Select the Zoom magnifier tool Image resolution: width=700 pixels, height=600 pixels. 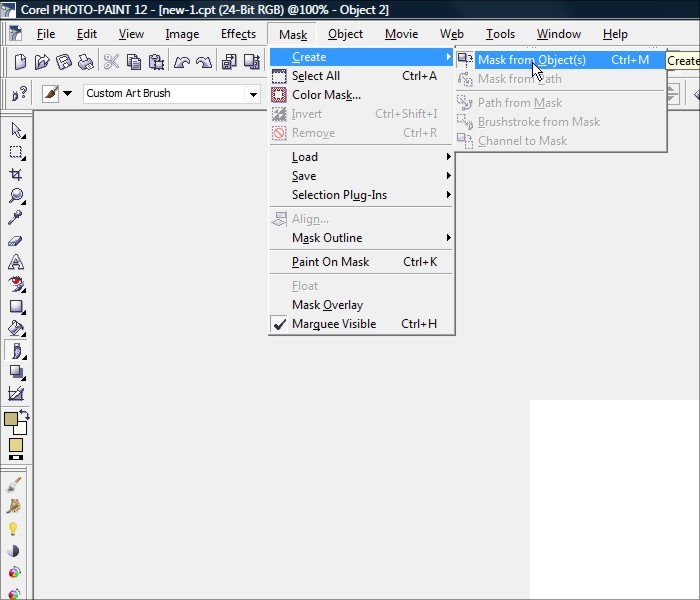[16, 196]
